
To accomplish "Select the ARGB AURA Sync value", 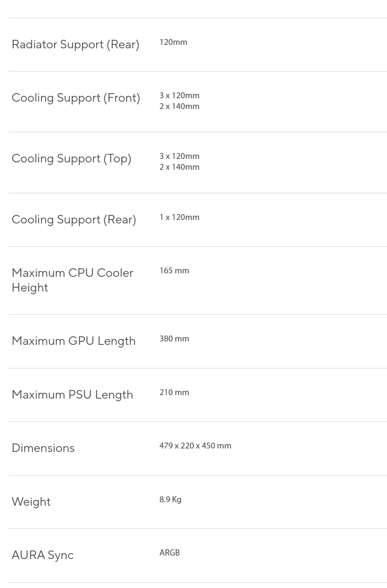I will [x=170, y=553].
